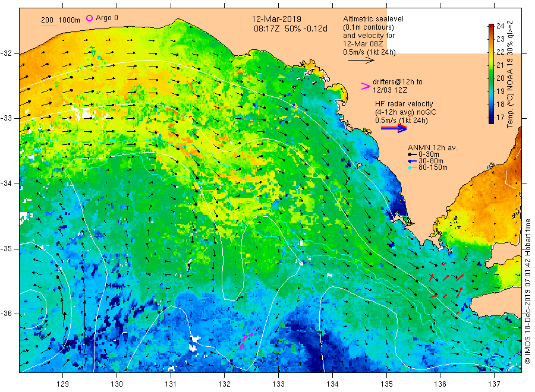Click the black 0-30m ANMN arrow
Image resolution: width=535 pixels, height=392 pixels.
click(413, 155)
